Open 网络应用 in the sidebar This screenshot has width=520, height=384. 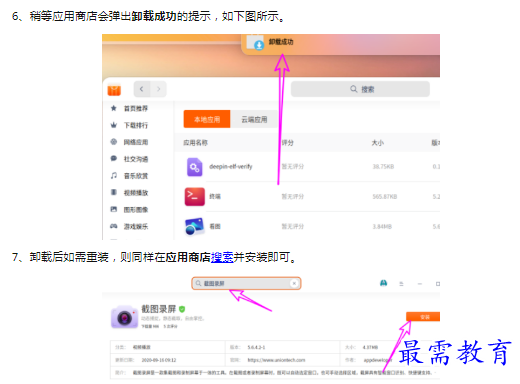click(136, 142)
